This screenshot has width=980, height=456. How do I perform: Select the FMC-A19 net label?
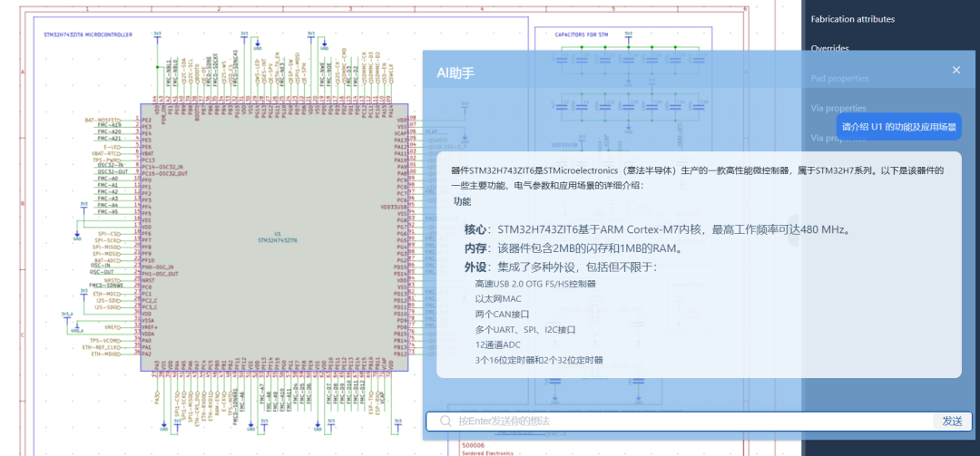coord(109,125)
